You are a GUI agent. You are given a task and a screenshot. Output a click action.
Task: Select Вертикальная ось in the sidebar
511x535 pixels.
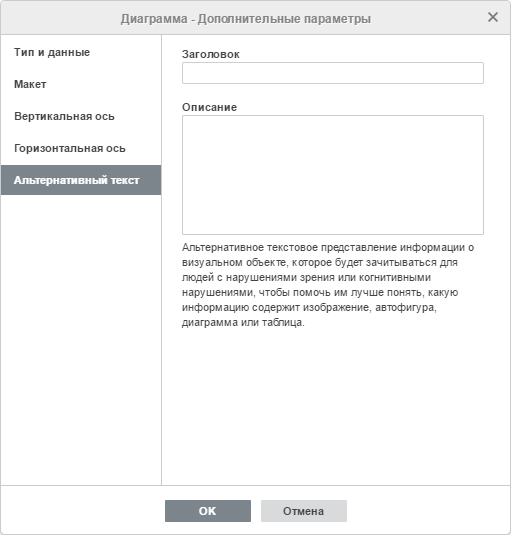pyautogui.click(x=81, y=116)
